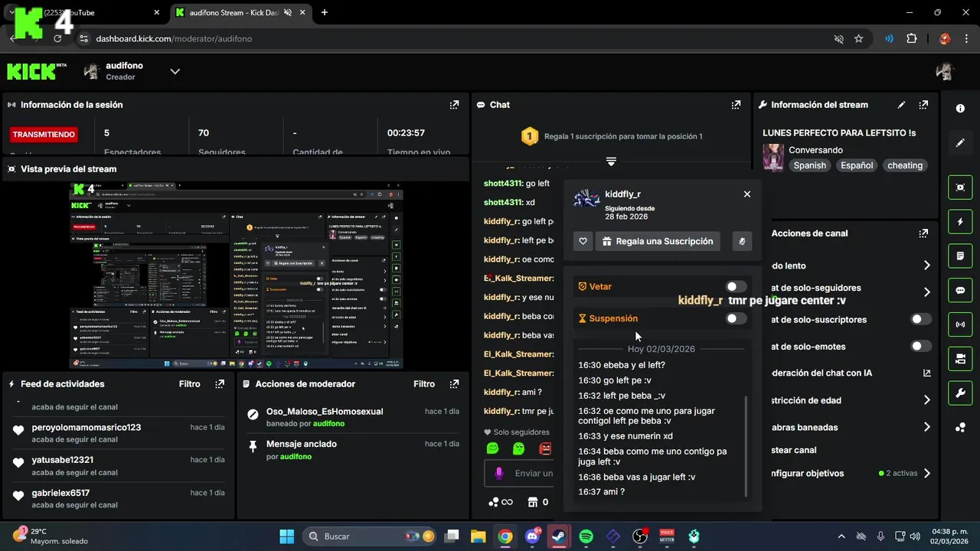Click the stream preview thumbnail
Viewport: 980px width, 551px height.
(236, 275)
